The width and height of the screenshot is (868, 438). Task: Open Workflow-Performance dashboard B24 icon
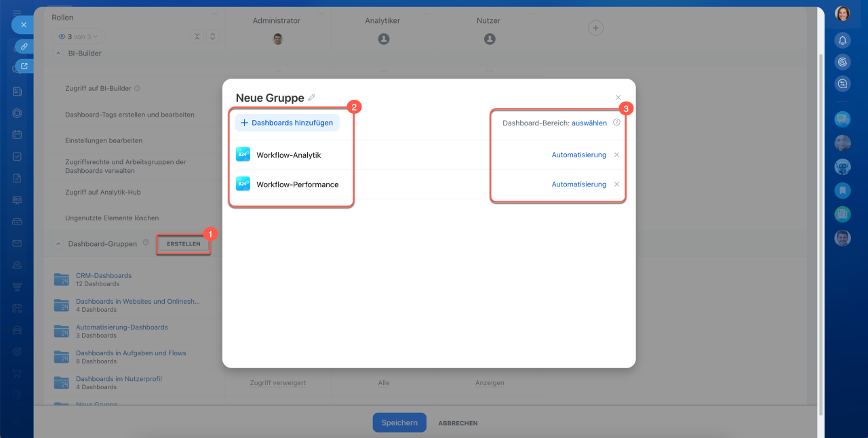[x=243, y=184]
